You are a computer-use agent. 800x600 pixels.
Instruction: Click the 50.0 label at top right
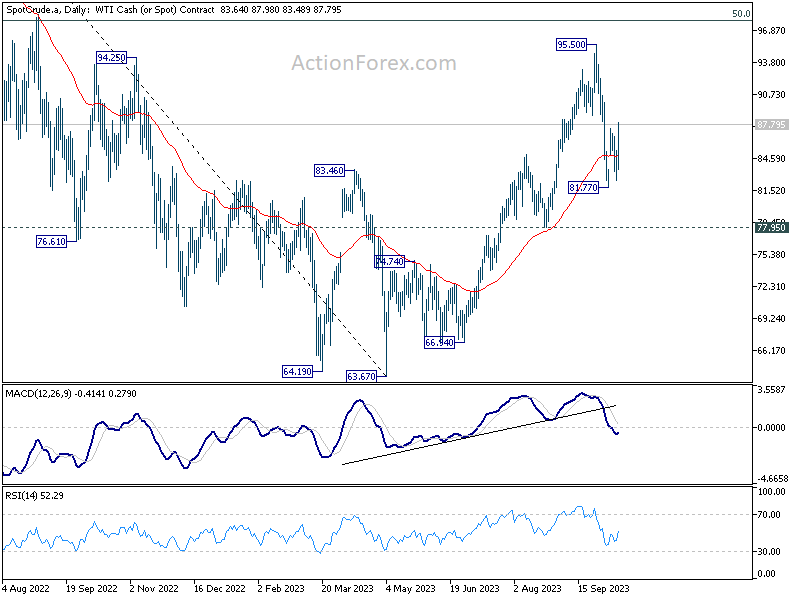click(741, 14)
